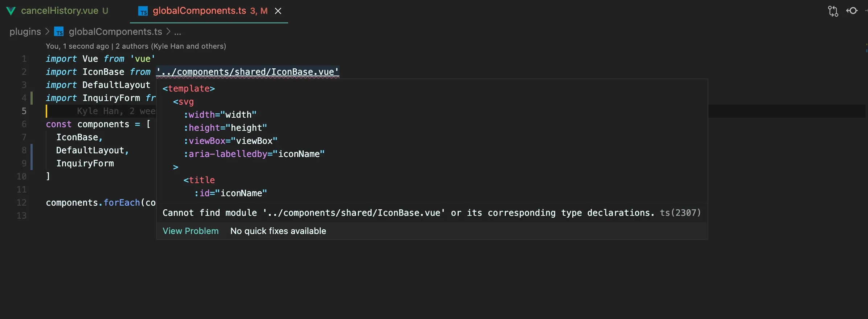
Task: Click the TS file icon in breadcrumb
Action: click(x=59, y=32)
